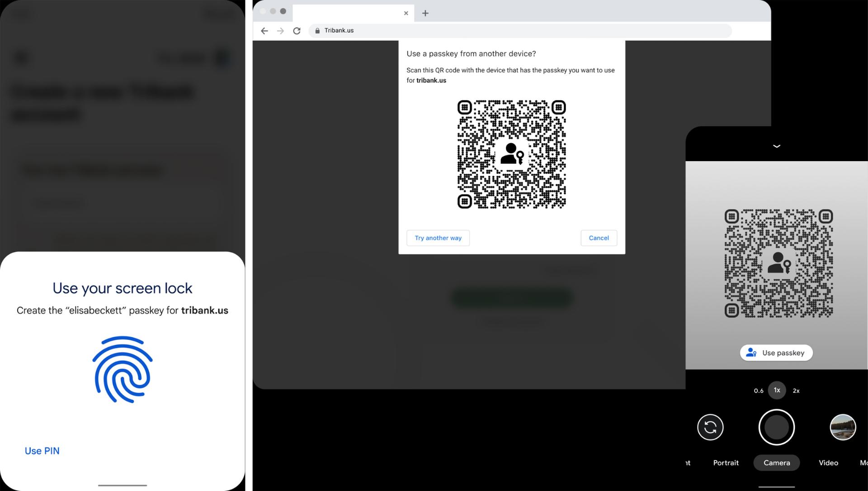Focus the Tribank.us address bar
Viewport: 868px width, 491px height.
click(x=520, y=31)
